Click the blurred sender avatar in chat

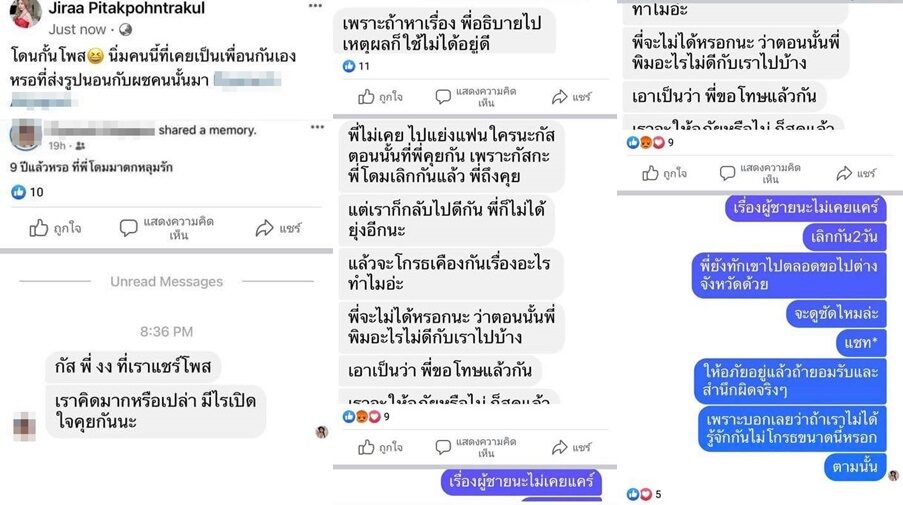coord(24,426)
